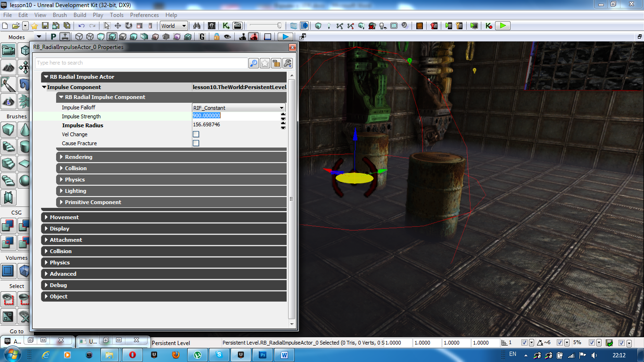Expand the Rendering section

pos(171,157)
